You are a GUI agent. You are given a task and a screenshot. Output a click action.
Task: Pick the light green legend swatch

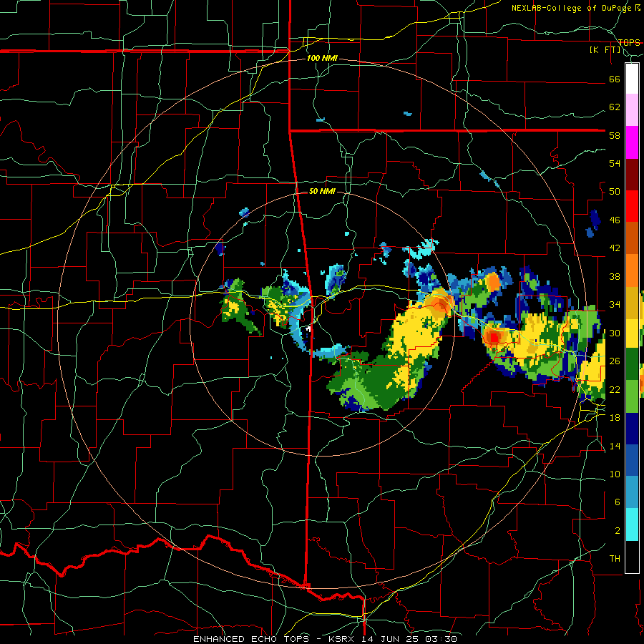(x=632, y=396)
